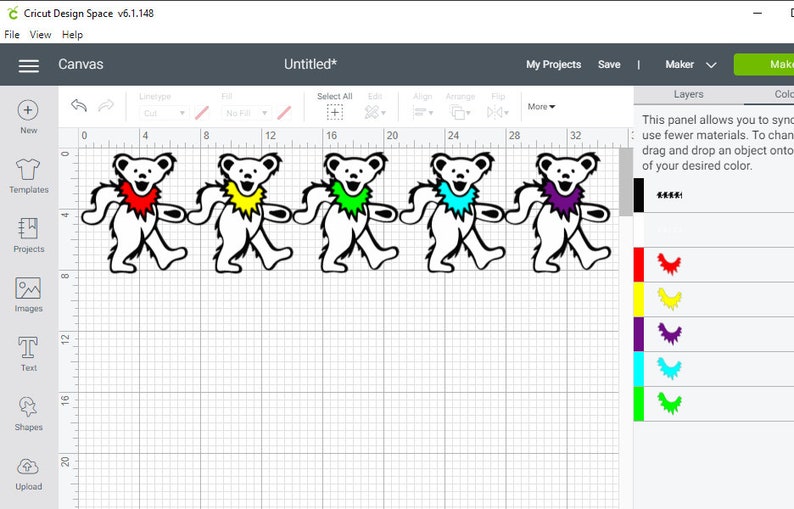Open the No Fill dropdown
Screen dimensions: 794x509
pyautogui.click(x=246, y=113)
